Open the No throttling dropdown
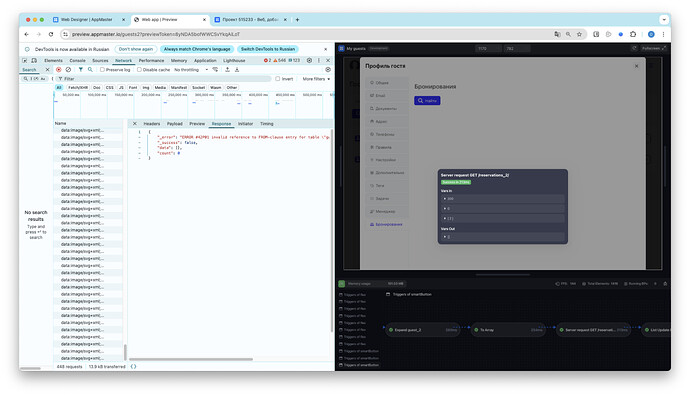Image resolution: width=690 pixels, height=396 pixels. pyautogui.click(x=191, y=70)
